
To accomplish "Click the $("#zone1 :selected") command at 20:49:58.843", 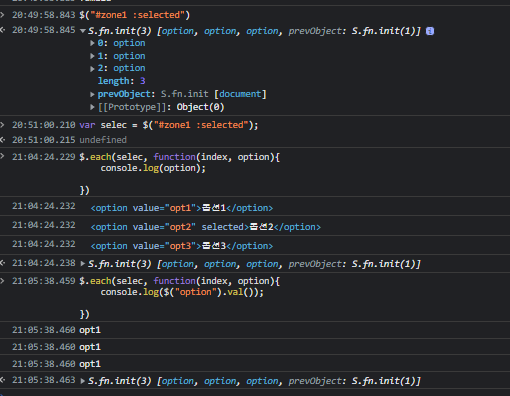I will 135,15.
